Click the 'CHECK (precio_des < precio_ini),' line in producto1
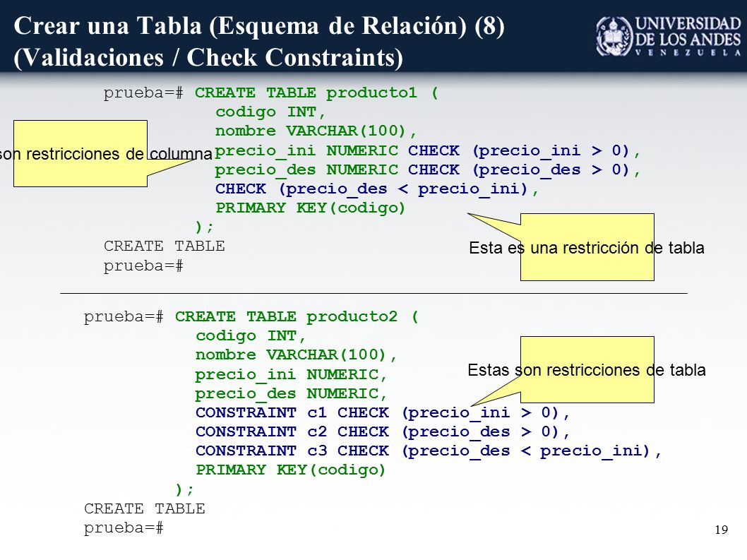Screen dimensions: 747x560 click(377, 189)
